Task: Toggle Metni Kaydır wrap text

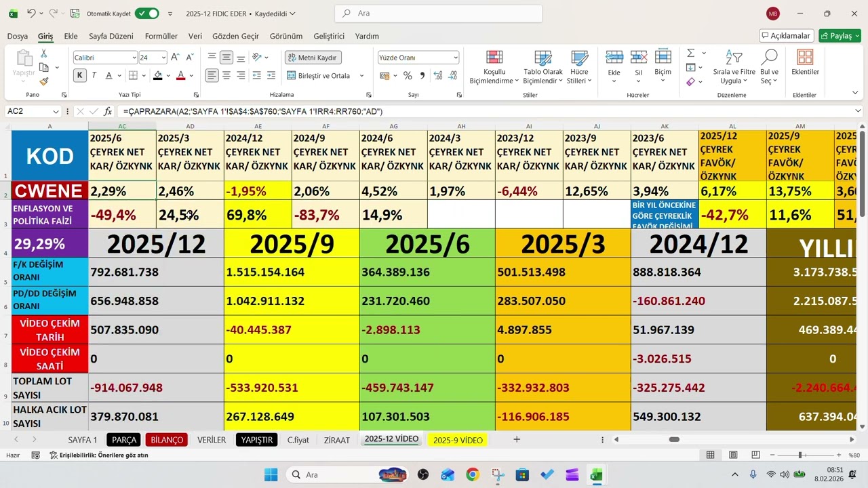Action: [313, 58]
